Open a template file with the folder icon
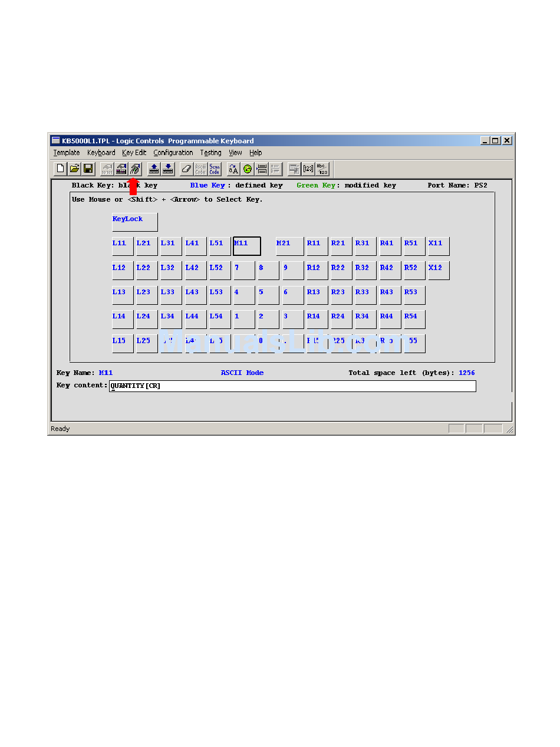Viewport: 560px width, 747px height. [x=74, y=169]
